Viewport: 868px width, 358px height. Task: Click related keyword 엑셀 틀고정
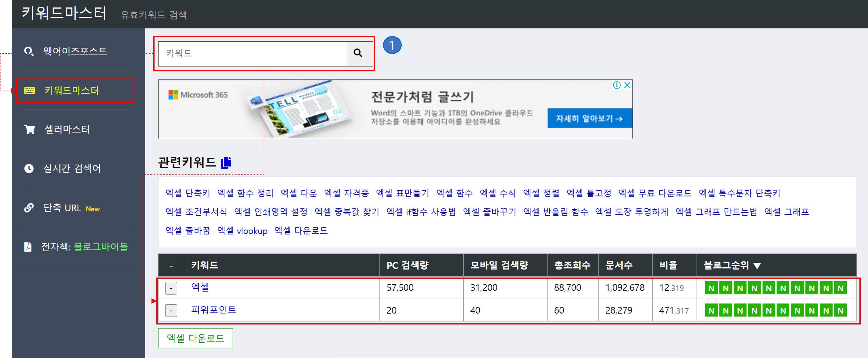pos(589,193)
